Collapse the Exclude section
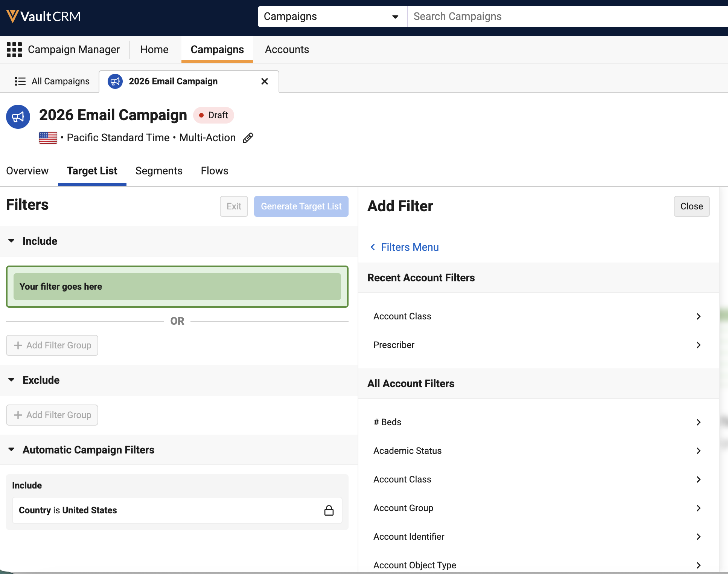 11,380
